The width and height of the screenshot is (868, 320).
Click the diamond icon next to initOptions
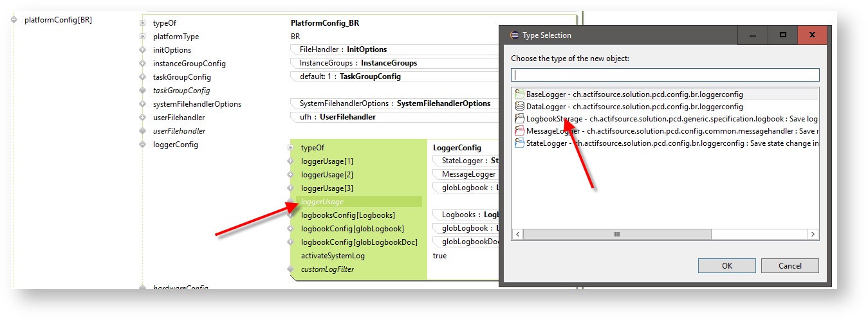click(143, 50)
